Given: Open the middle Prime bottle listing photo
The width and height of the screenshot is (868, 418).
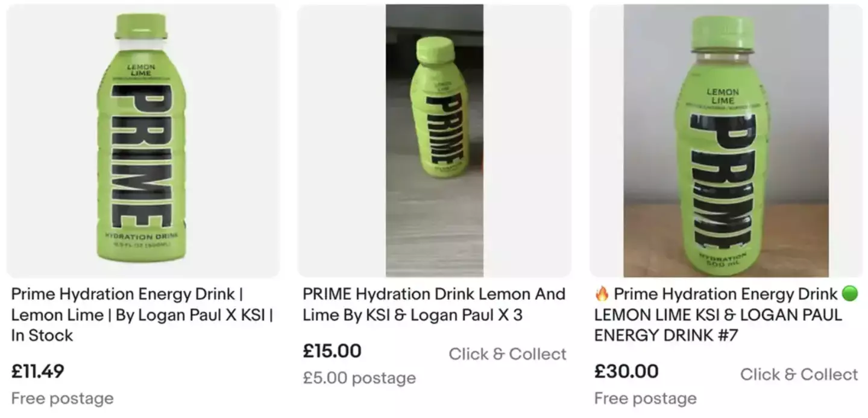Looking at the screenshot, I should tap(435, 141).
